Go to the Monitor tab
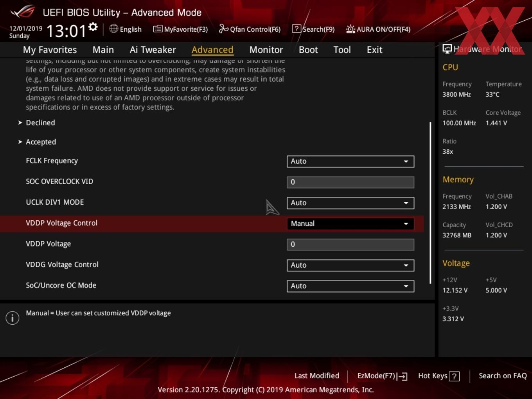Image resolution: width=532 pixels, height=399 pixels. 266,50
